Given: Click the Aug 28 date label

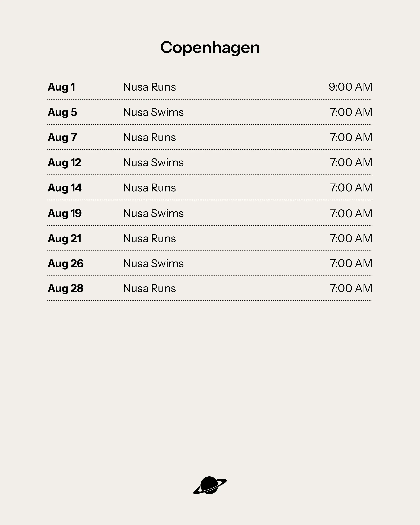Looking at the screenshot, I should click(66, 289).
